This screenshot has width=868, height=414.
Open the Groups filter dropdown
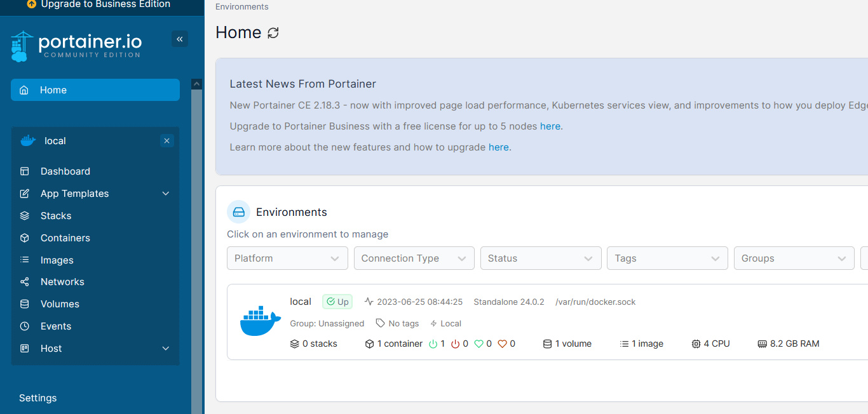click(794, 258)
